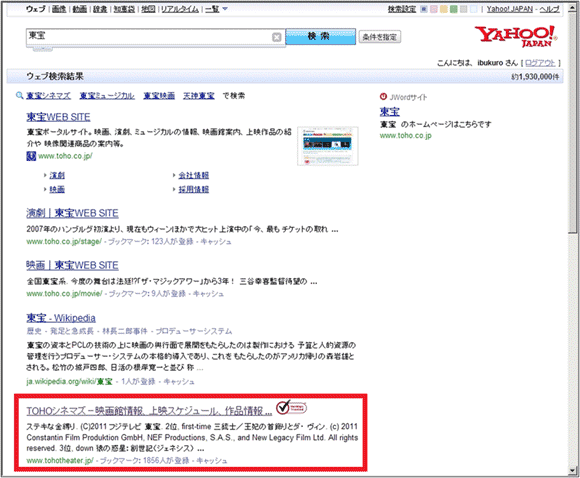This screenshot has width=580, height=478.
Task: Click the 東宝WEB SITE thumbnail preview
Action: [x=328, y=146]
